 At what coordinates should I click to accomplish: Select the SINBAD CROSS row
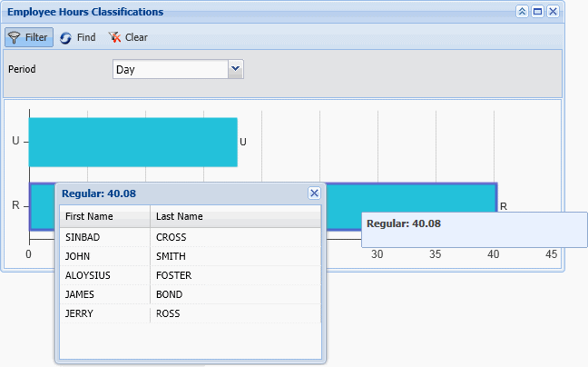click(x=190, y=237)
